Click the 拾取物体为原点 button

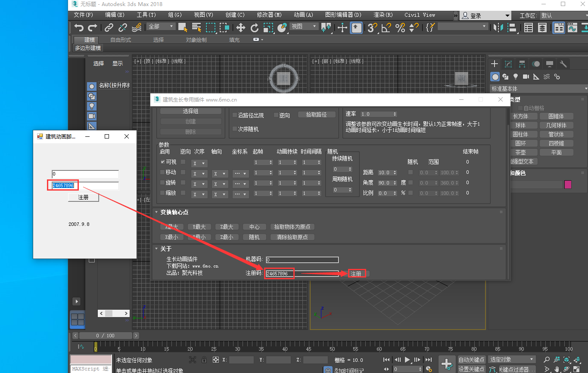tap(292, 227)
